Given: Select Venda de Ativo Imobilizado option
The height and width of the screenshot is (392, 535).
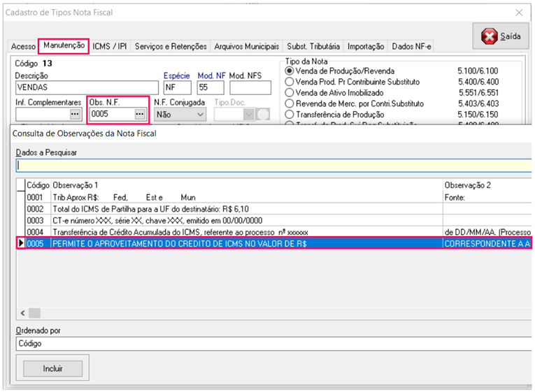Looking at the screenshot, I should (290, 92).
